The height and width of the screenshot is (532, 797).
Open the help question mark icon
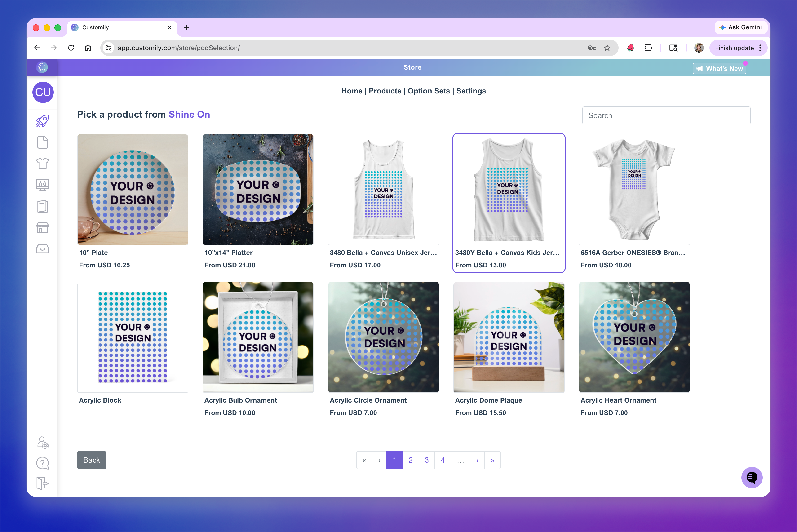43,463
